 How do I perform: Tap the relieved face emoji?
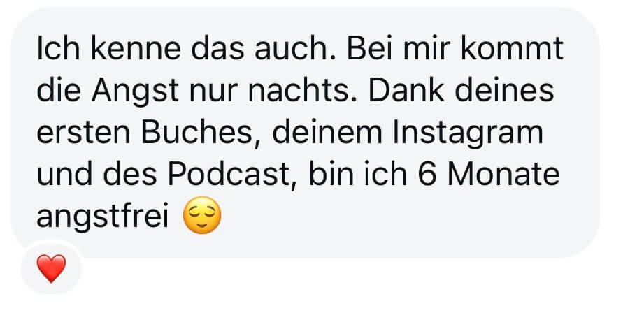[x=201, y=215]
